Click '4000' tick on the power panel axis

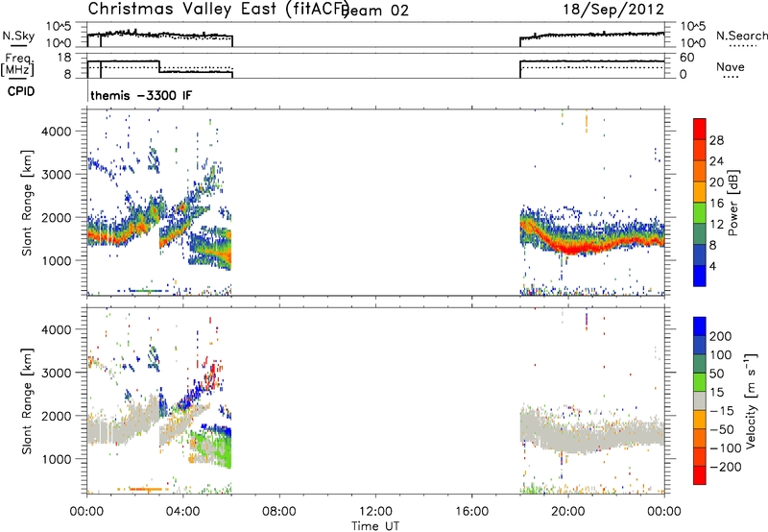click(x=57, y=132)
